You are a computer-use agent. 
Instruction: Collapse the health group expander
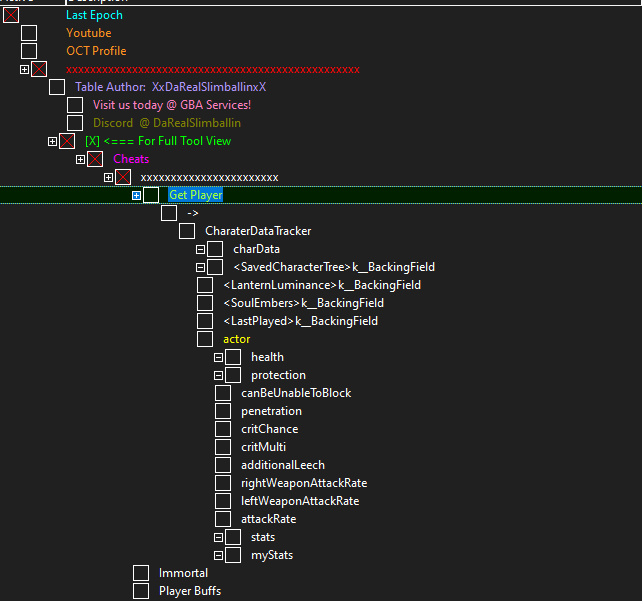[219, 357]
